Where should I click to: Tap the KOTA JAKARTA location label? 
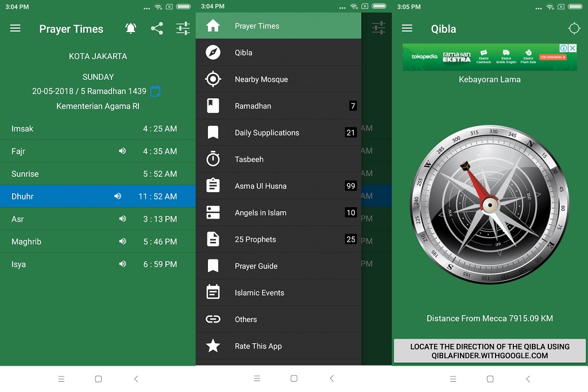(98, 56)
